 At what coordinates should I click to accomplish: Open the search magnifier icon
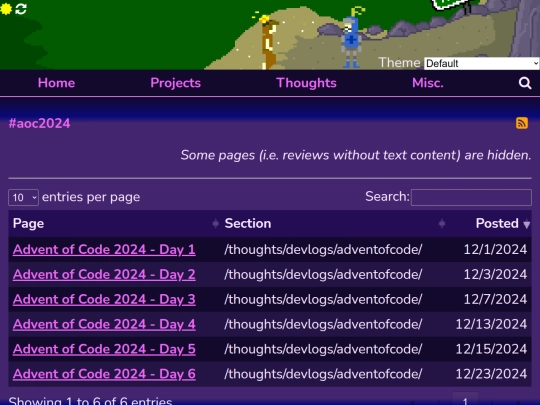[x=525, y=83]
